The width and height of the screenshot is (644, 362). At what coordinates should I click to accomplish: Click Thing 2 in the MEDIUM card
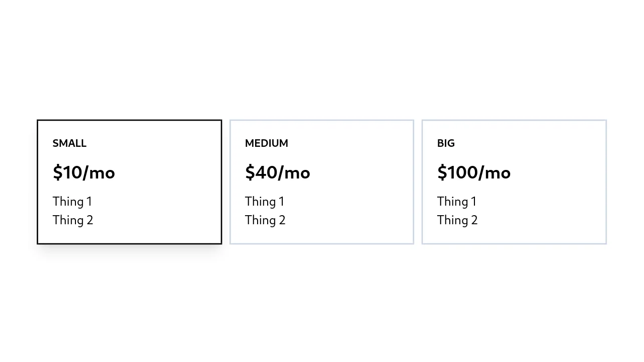coord(265,220)
